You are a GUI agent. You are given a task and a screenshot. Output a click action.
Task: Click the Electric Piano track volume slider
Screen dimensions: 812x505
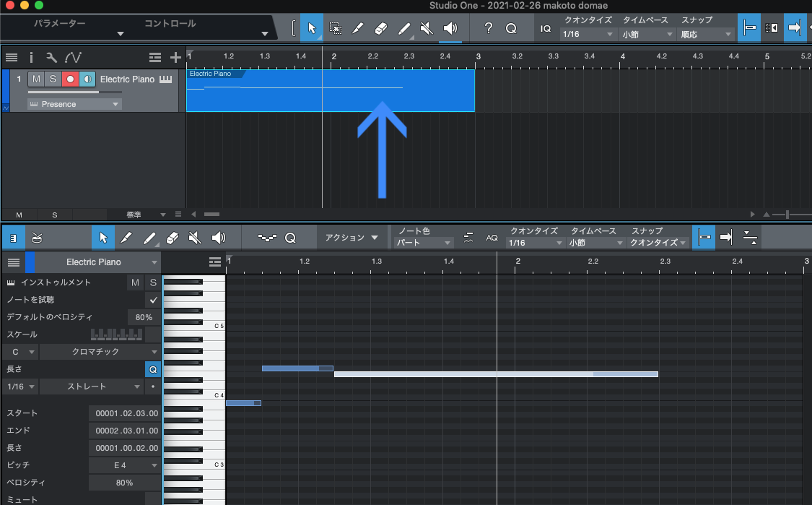[x=74, y=92]
